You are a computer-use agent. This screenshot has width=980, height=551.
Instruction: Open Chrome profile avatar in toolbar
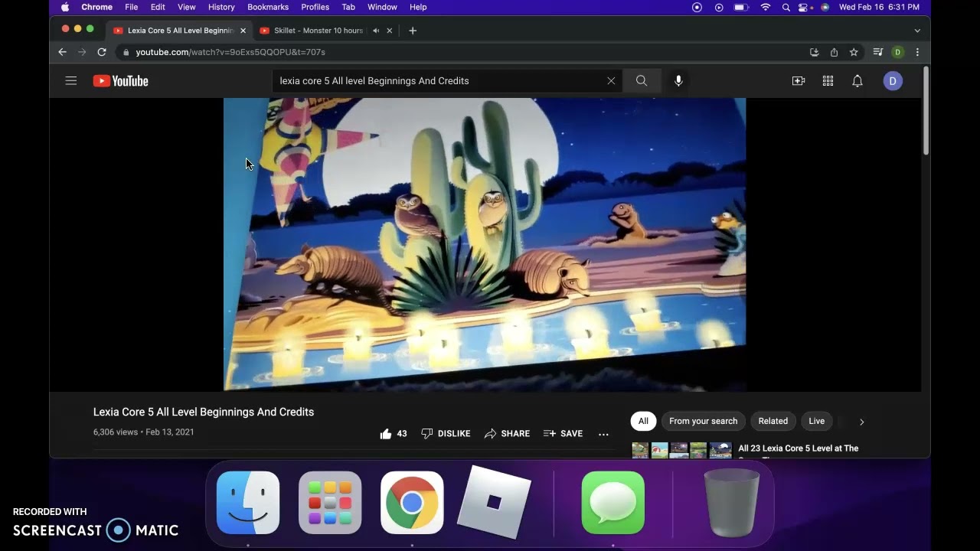(x=898, y=52)
